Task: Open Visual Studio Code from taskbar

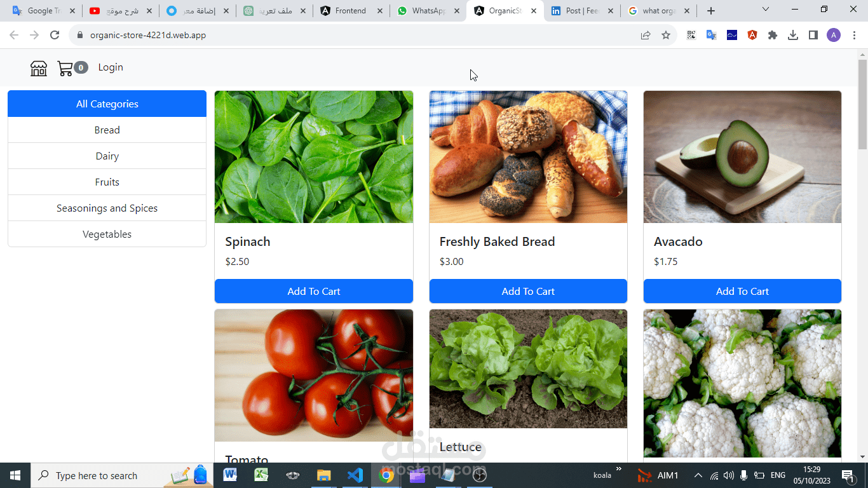Action: [x=355, y=475]
